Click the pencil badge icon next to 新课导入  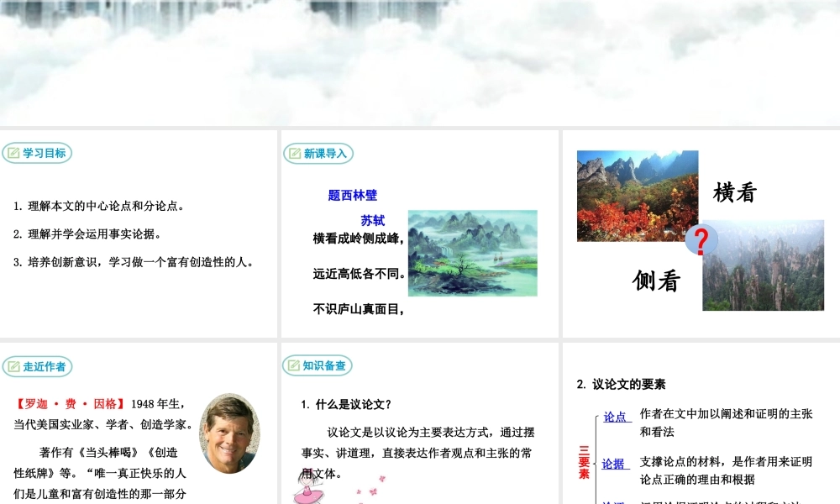(295, 153)
